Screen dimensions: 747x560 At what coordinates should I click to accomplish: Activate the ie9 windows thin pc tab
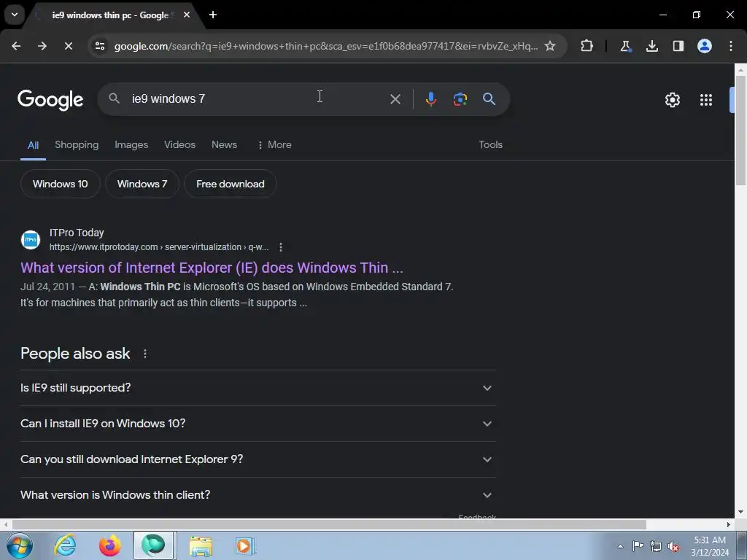tap(110, 15)
